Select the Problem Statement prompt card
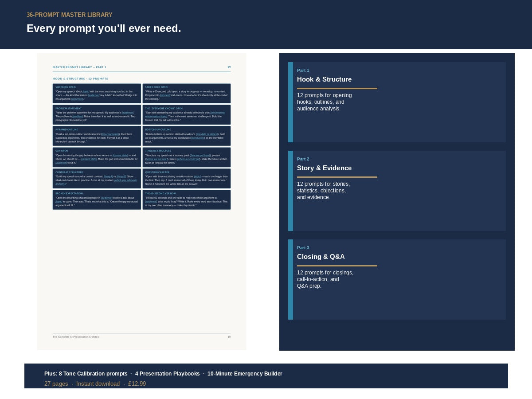This screenshot has height=399, width=532. [97, 114]
